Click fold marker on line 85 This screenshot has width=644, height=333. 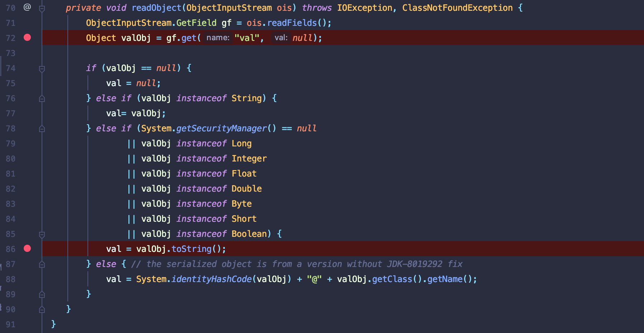coord(42,234)
